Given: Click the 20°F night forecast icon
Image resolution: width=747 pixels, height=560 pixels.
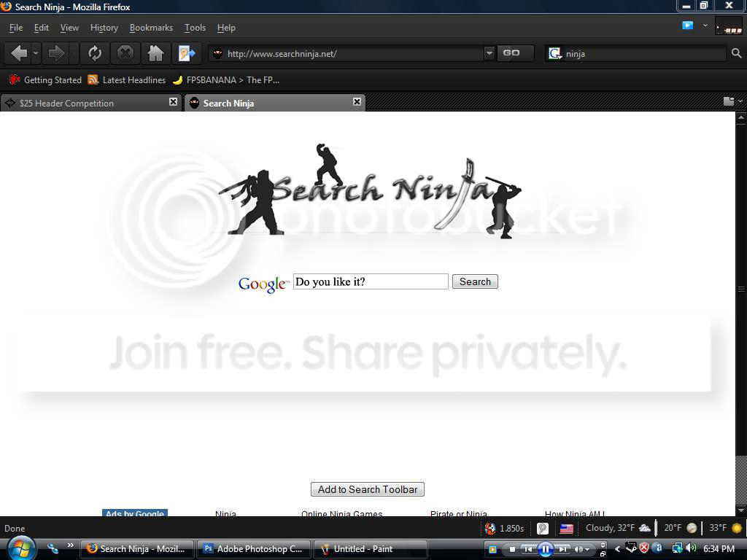Looking at the screenshot, I should point(692,528).
